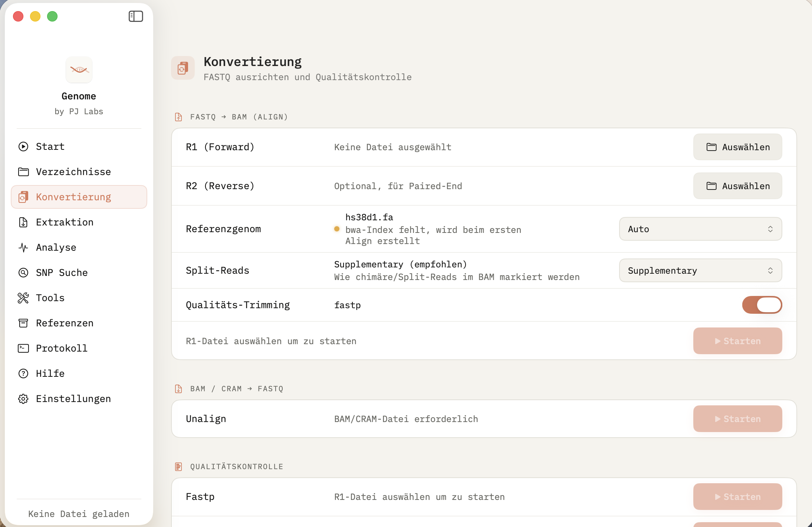The image size is (812, 527).
Task: Open the Start play-circle icon
Action: [23, 146]
